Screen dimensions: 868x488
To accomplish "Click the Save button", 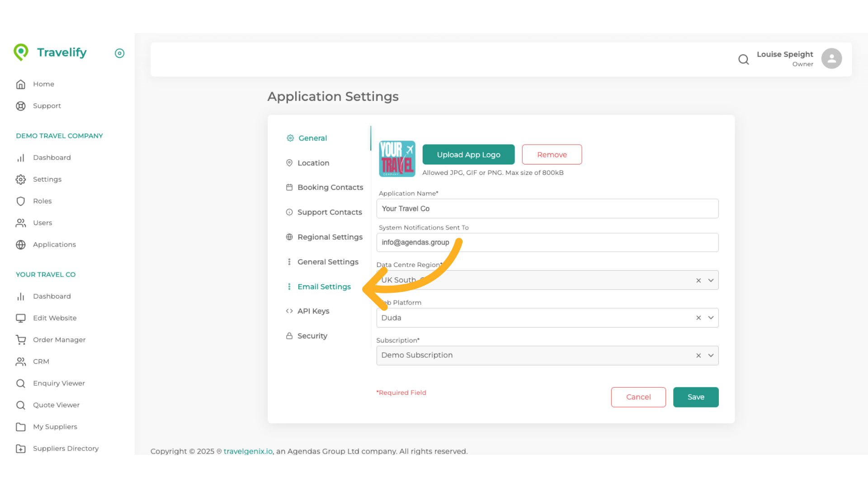I will point(696,397).
